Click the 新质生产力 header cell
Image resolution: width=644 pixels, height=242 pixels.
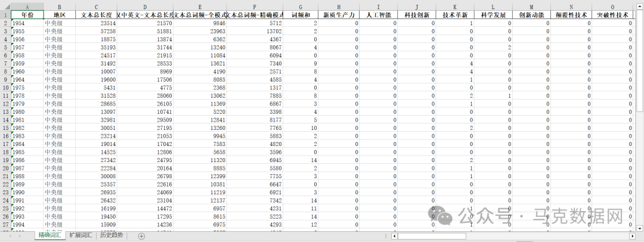[x=339, y=15]
